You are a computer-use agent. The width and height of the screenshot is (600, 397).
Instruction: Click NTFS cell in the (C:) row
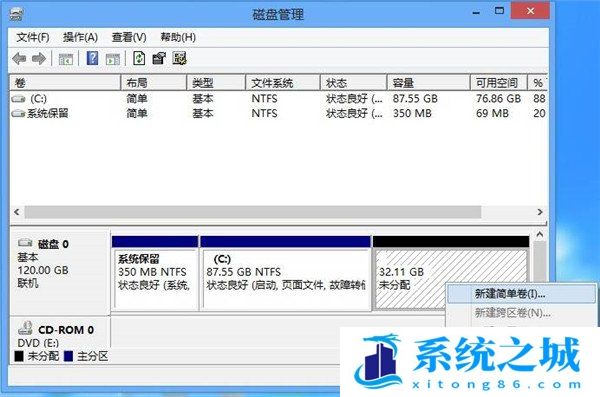tap(264, 99)
